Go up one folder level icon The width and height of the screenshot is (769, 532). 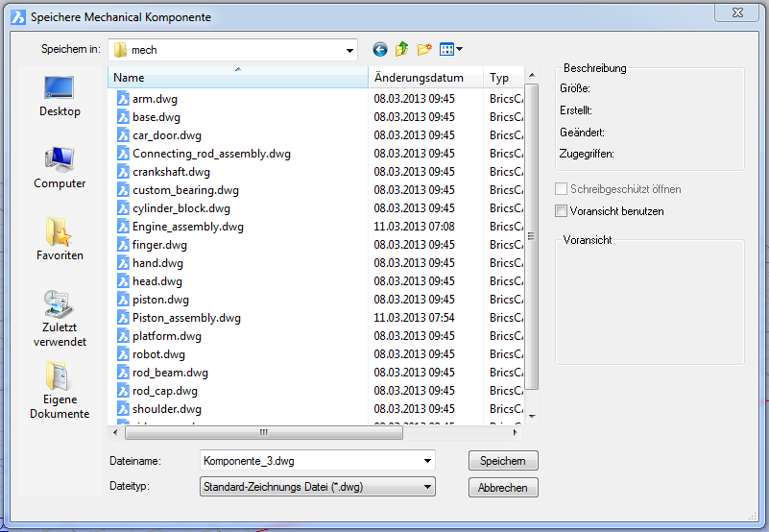402,50
